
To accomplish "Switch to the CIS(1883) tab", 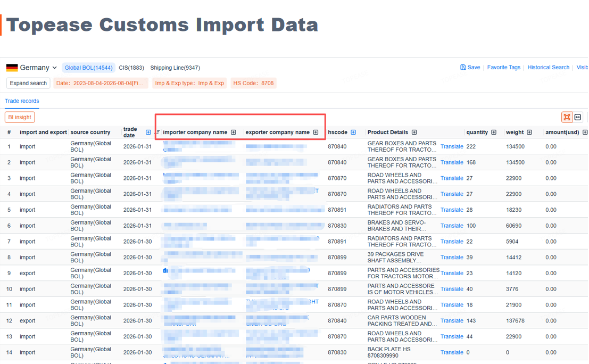I will point(131,68).
